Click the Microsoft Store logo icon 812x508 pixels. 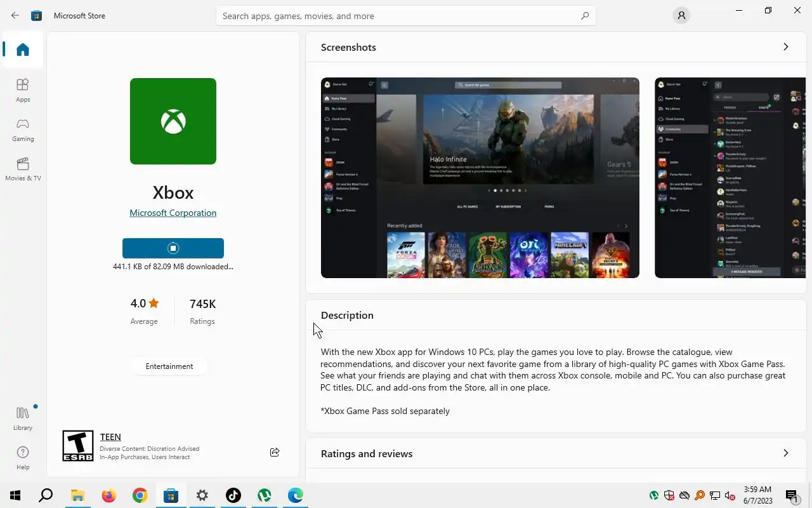37,16
